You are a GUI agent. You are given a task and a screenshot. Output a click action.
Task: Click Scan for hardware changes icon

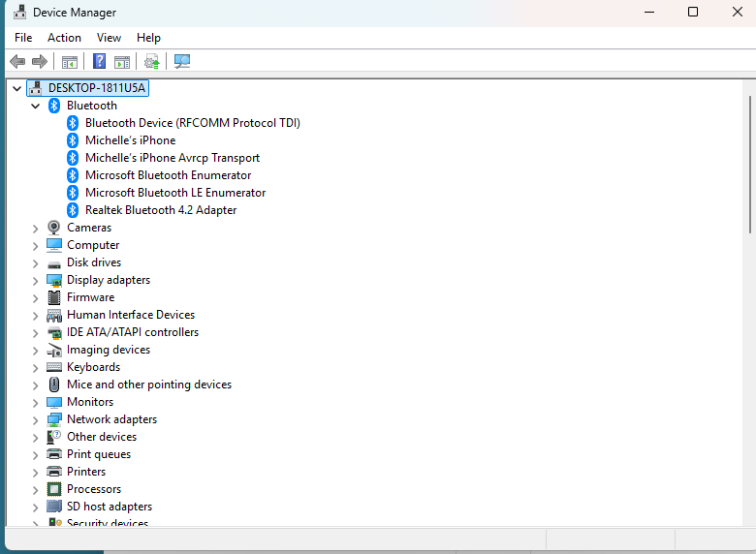[182, 61]
